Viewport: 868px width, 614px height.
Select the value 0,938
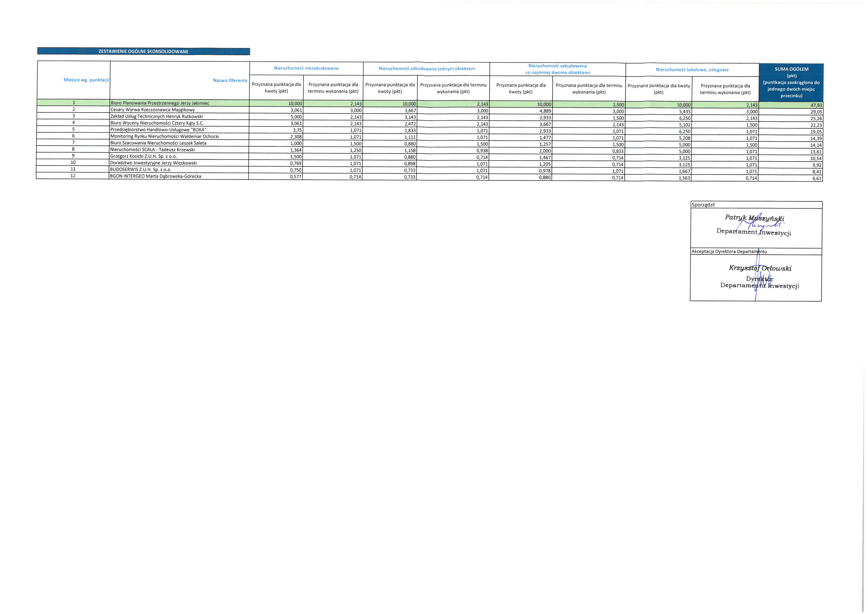click(482, 151)
